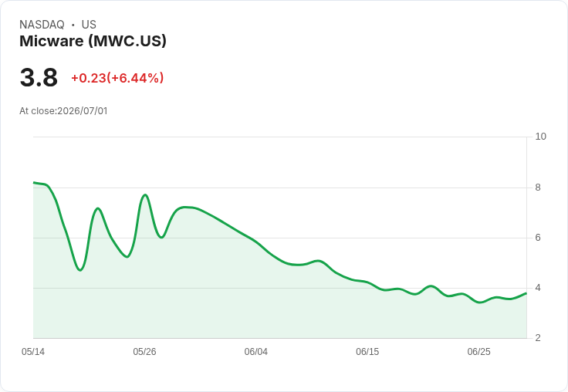Click the 06/15 date axis label
The width and height of the screenshot is (568, 392).
click(x=367, y=351)
